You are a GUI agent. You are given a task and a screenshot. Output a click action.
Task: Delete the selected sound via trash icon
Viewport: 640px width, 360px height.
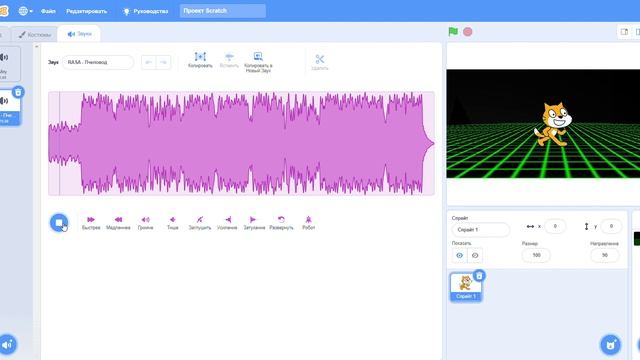pyautogui.click(x=18, y=92)
